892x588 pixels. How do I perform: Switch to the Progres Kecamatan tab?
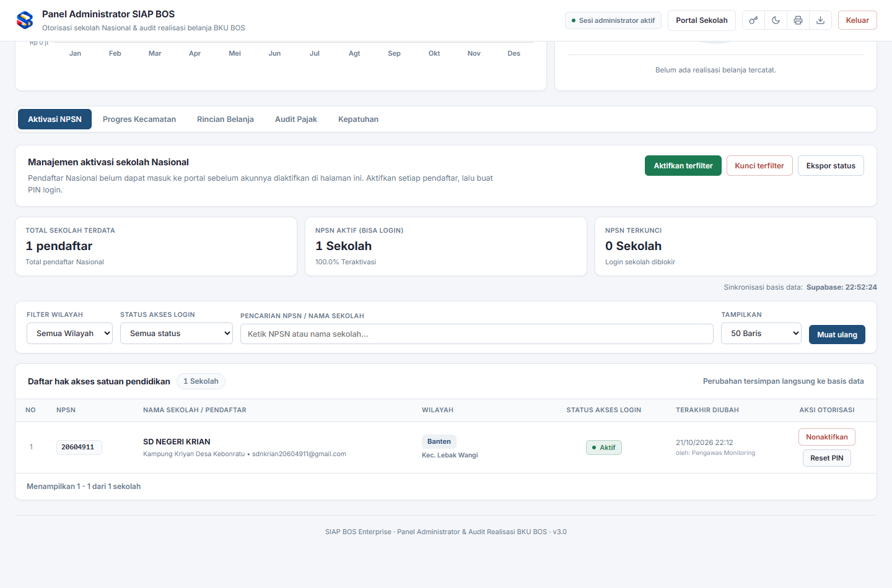point(139,119)
